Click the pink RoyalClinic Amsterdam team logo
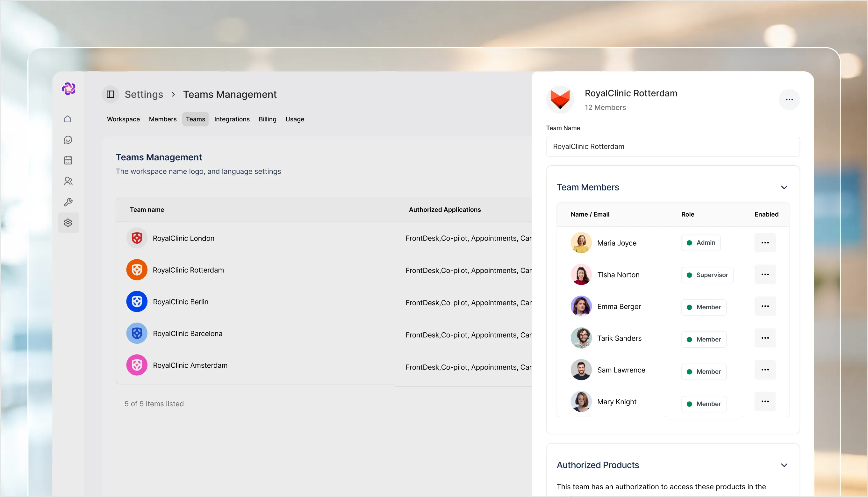The width and height of the screenshot is (868, 497). [137, 365]
